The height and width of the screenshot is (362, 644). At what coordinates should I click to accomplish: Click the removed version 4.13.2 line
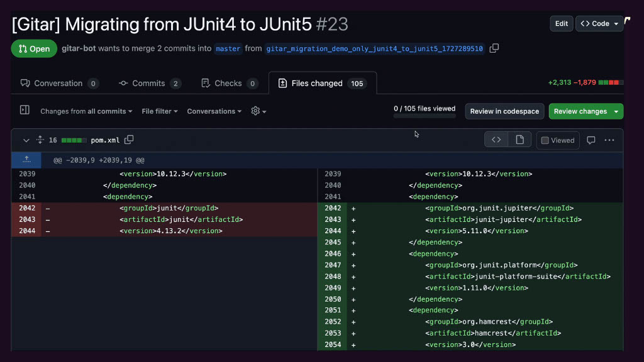171,231
